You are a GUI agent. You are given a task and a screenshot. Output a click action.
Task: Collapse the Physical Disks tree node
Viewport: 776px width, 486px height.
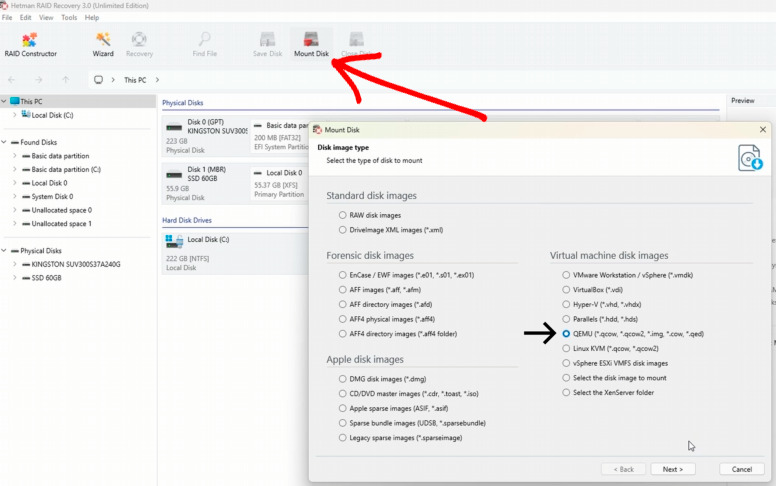pos(4,251)
